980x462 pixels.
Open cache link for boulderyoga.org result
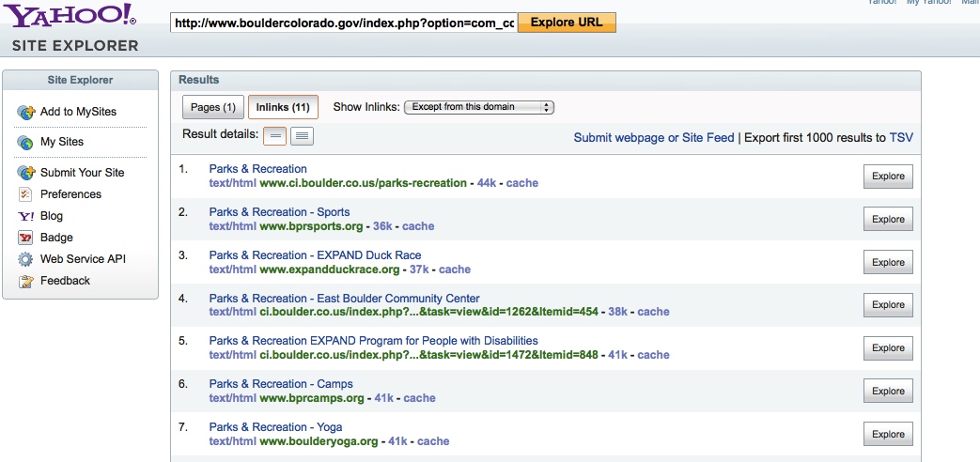click(433, 440)
